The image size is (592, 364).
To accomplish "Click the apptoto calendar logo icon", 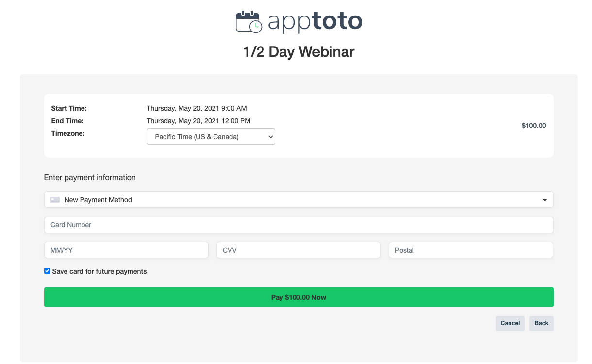I will 248,21.
